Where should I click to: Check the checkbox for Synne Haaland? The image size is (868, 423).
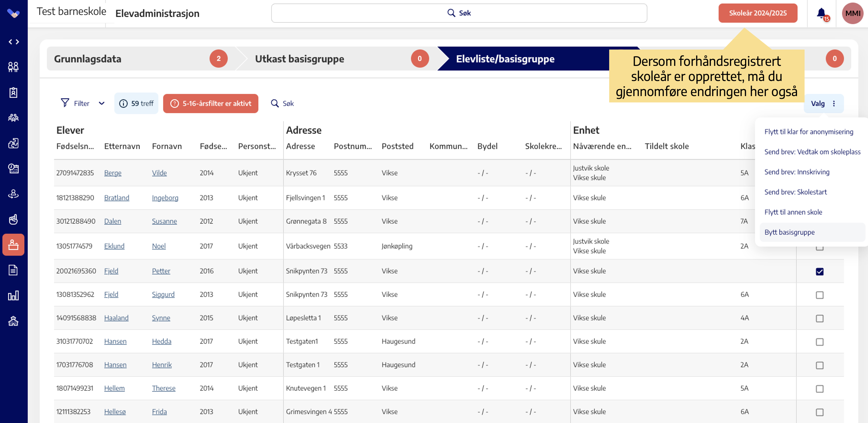pos(819,318)
